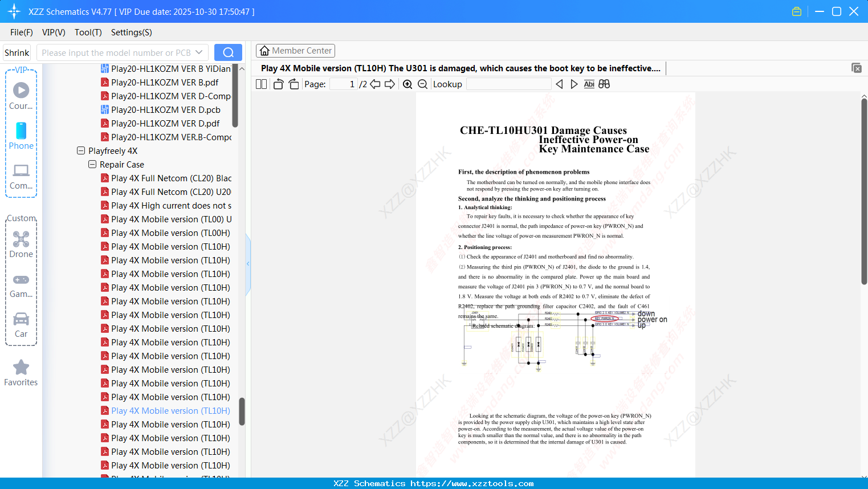Image resolution: width=868 pixels, height=489 pixels.
Task: Click the tree's scroll-up arrow
Action: pos(242,68)
